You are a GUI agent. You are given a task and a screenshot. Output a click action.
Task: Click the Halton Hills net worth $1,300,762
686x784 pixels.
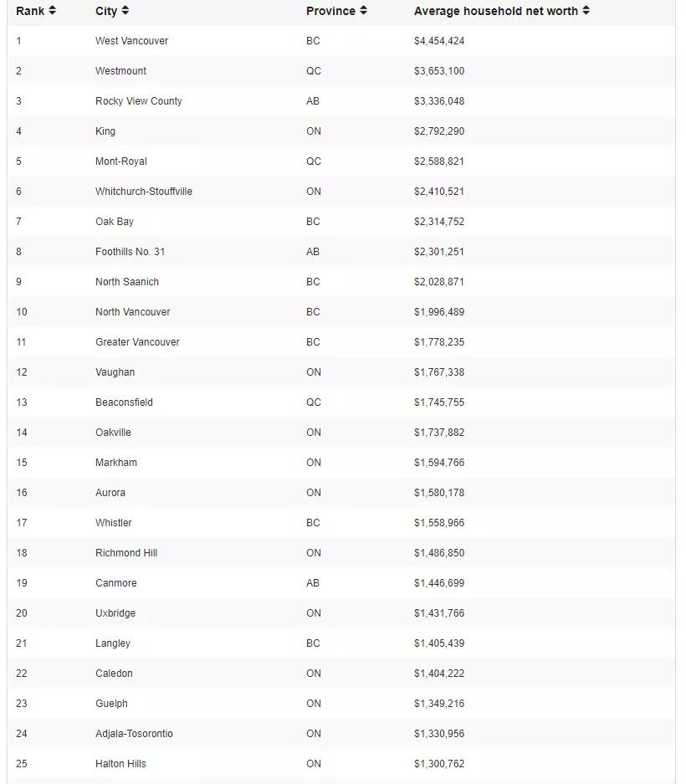[x=438, y=764]
